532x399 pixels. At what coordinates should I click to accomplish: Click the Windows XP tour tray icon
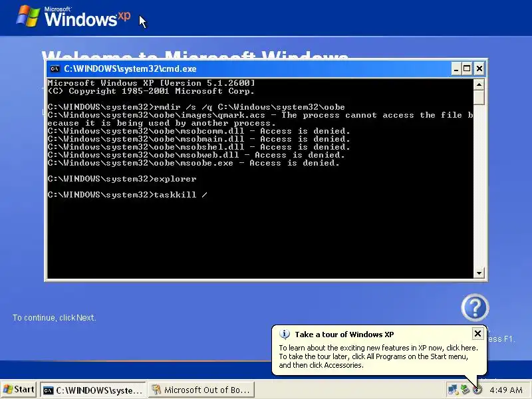pos(477,390)
